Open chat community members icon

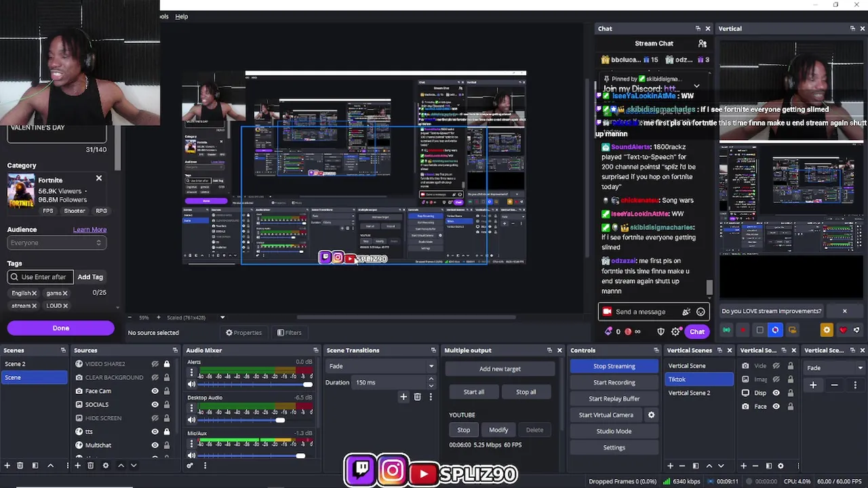[x=703, y=43]
